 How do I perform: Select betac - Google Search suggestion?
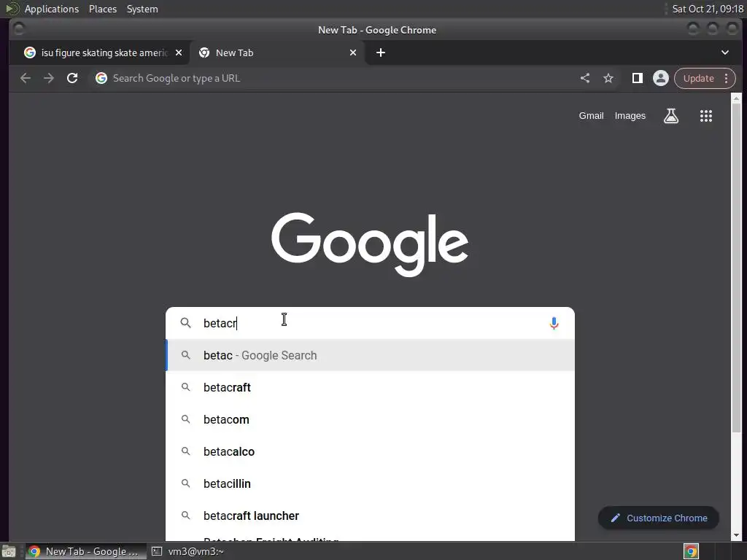tap(370, 355)
